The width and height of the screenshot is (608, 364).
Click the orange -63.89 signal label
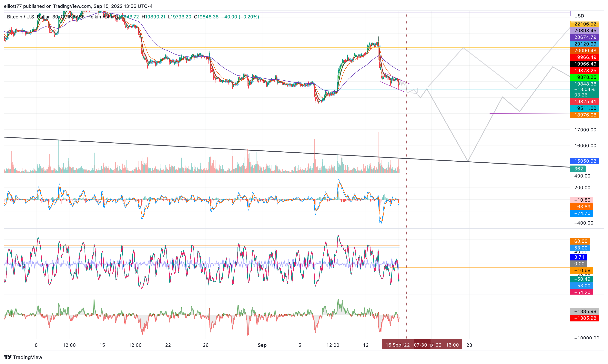click(582, 207)
